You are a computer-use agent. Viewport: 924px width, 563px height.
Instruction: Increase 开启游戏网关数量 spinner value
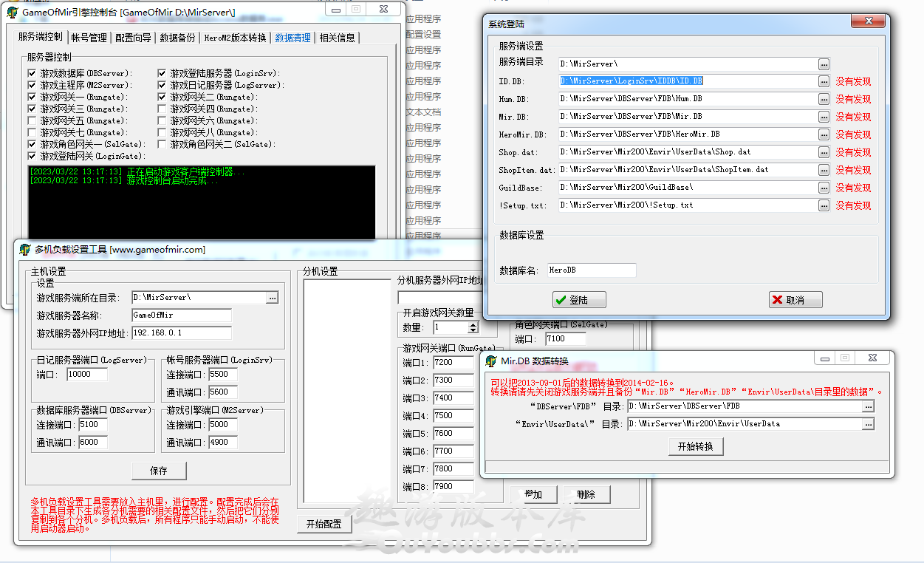pos(473,324)
